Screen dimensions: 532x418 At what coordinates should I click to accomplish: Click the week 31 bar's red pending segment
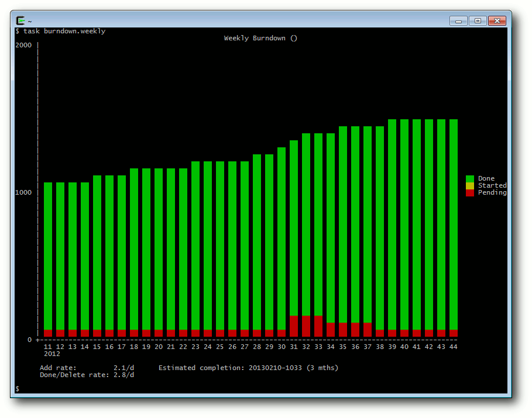(x=294, y=326)
